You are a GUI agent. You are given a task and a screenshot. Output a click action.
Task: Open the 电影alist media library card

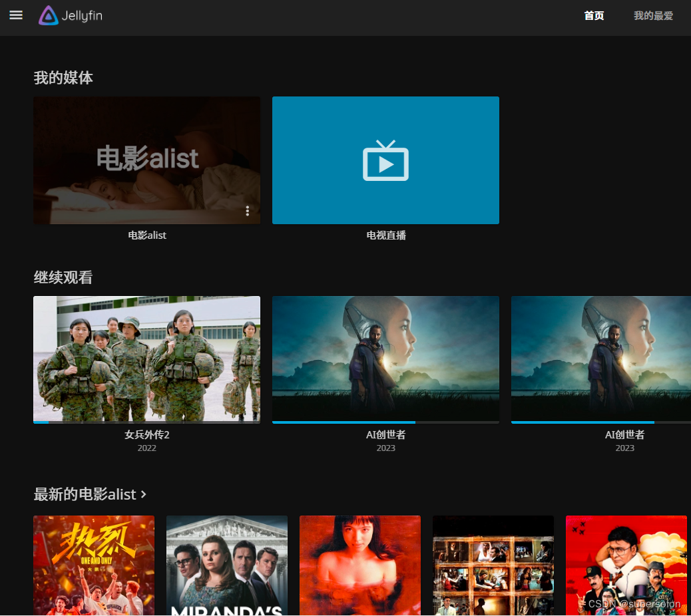pyautogui.click(x=146, y=160)
